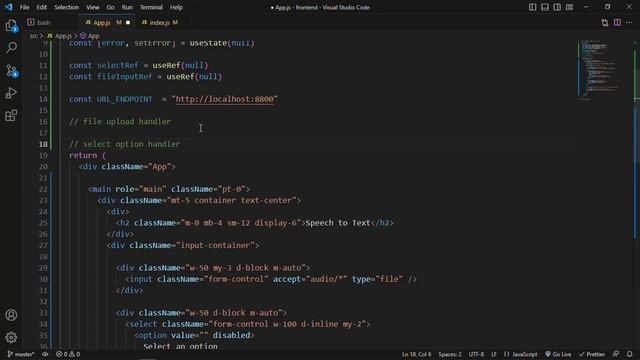Viewport: 640px width, 360px height.
Task: Click the '// select option handler' comment
Action: pos(124,144)
